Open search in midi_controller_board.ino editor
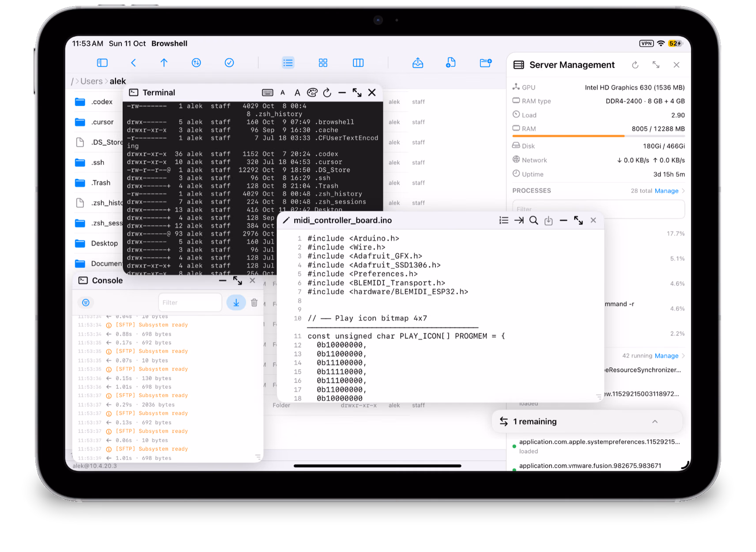756x552 pixels. click(534, 220)
